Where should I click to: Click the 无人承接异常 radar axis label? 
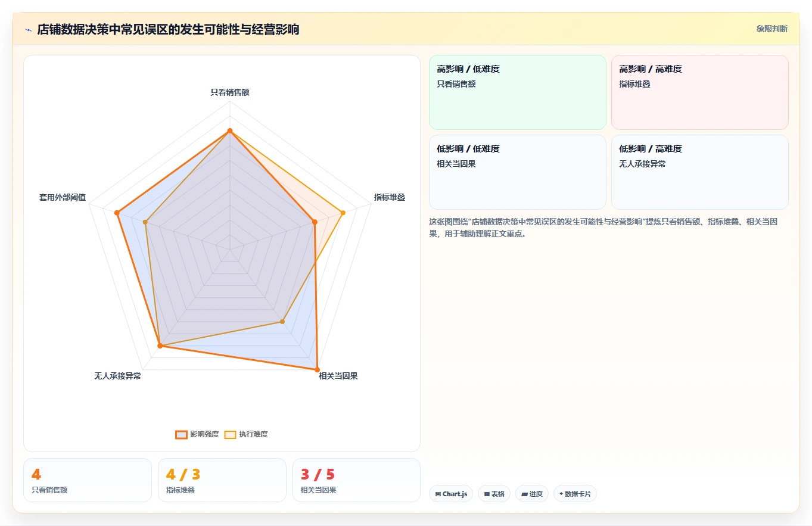click(118, 376)
